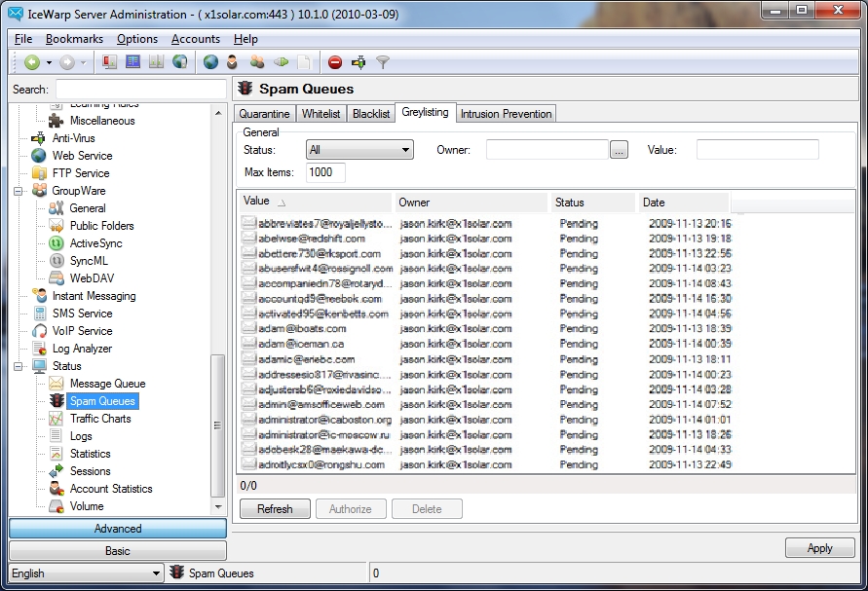Click the Log Analyzer icon
The image size is (868, 591).
39,349
